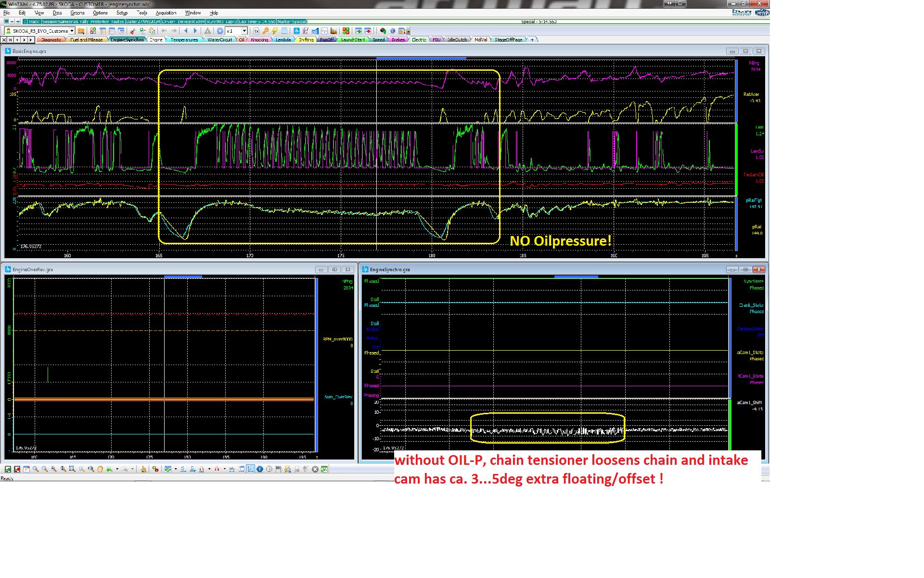Toggle the red magnet snap icon

click(x=217, y=469)
